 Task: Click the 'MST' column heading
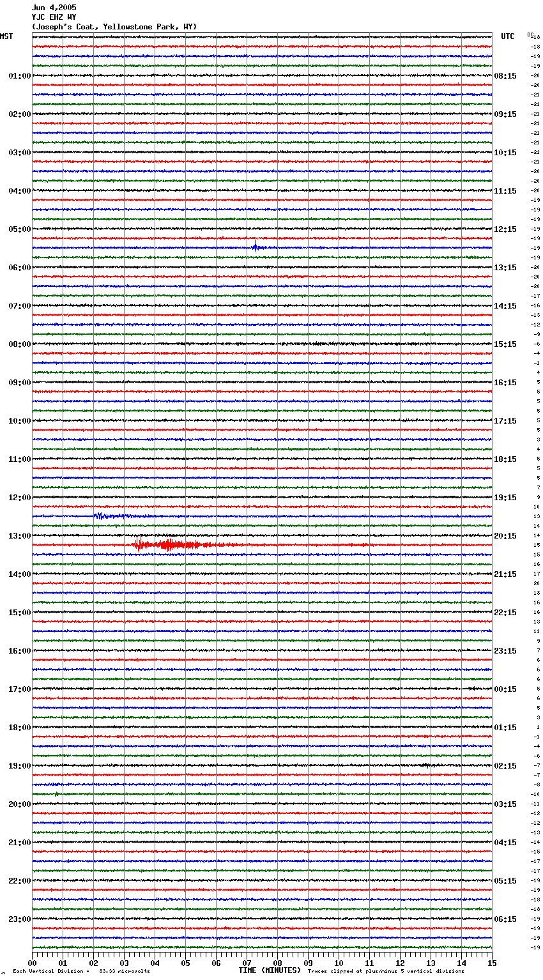6,36
